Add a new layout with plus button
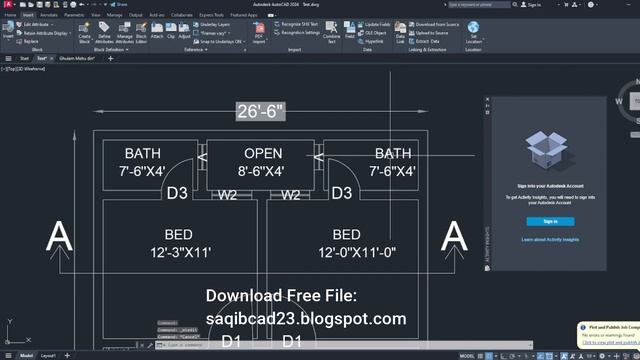The height and width of the screenshot is (360, 640). pyautogui.click(x=67, y=356)
